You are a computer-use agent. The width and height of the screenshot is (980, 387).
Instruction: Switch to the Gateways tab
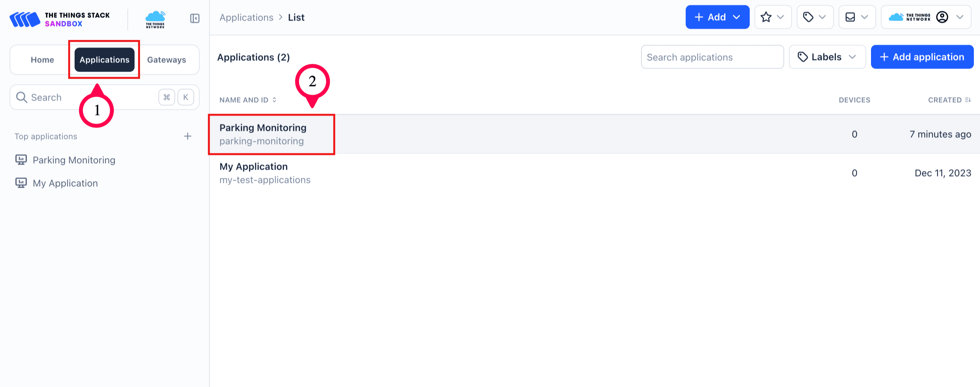click(167, 59)
